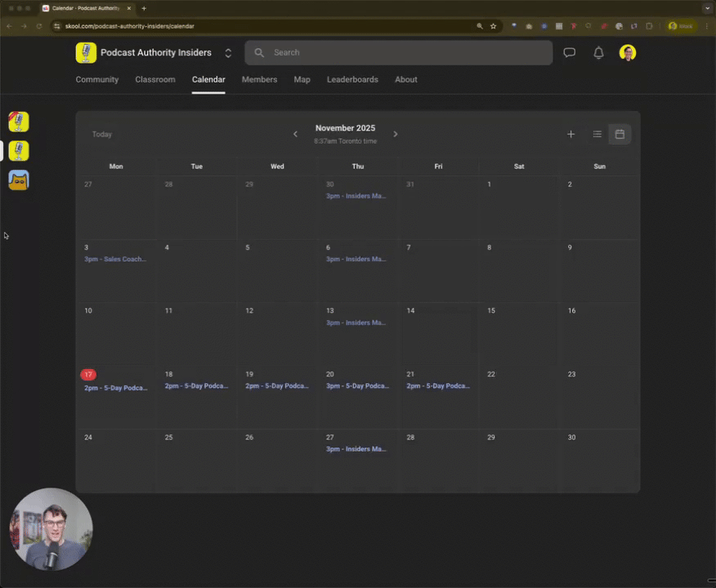The image size is (716, 588).
Task: Switch to list view
Action: (x=597, y=134)
